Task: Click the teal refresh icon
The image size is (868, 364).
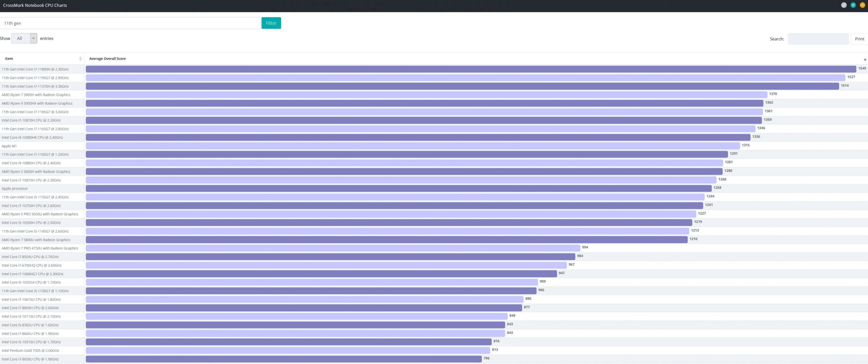Action: 853,5
